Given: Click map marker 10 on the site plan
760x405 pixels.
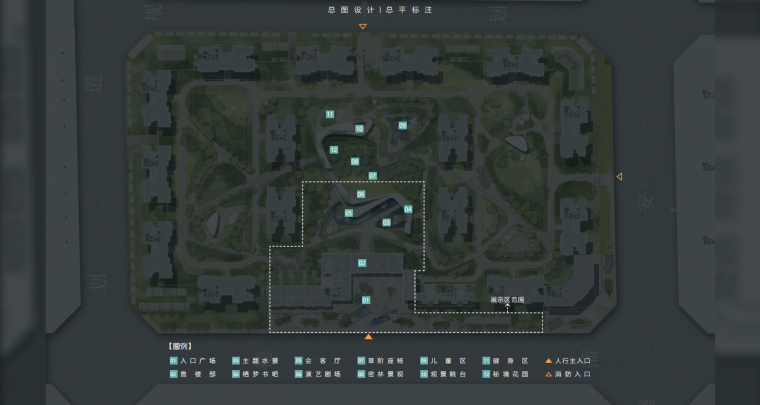Looking at the screenshot, I should 359,129.
